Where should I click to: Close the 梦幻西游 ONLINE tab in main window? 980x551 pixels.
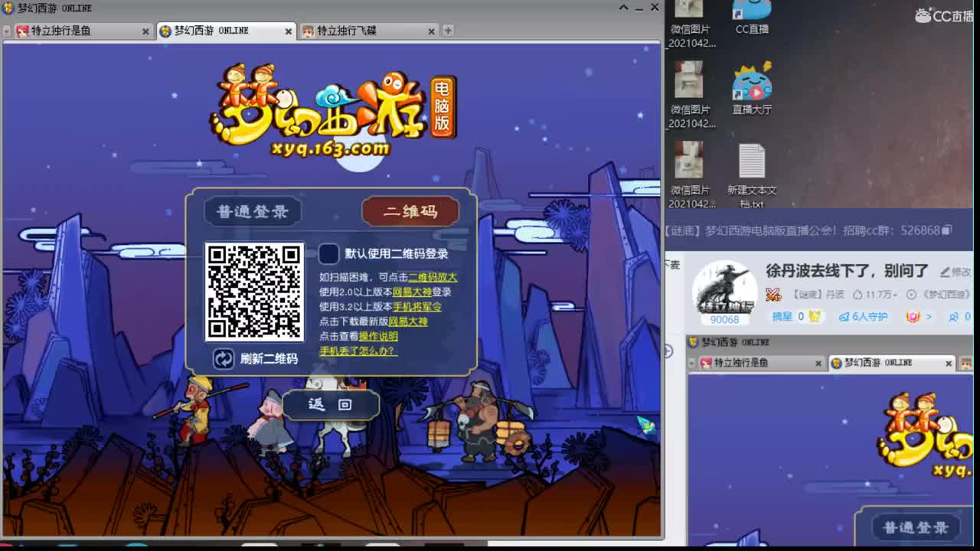point(289,31)
